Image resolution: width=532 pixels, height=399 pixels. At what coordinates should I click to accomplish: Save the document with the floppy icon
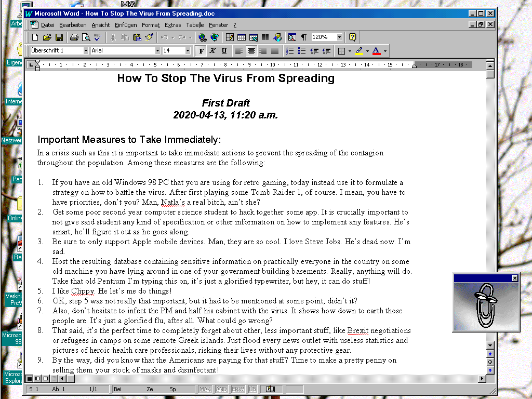click(x=59, y=37)
